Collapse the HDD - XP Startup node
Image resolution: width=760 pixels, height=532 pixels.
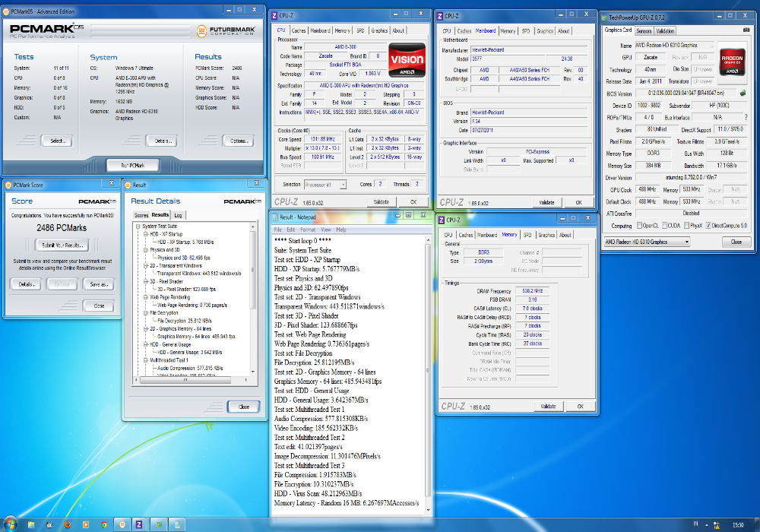coord(145,234)
